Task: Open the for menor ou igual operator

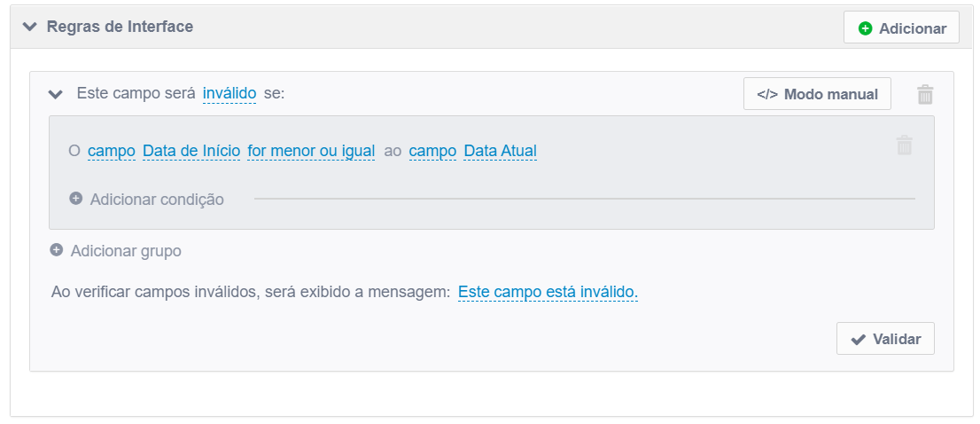Action: (311, 151)
